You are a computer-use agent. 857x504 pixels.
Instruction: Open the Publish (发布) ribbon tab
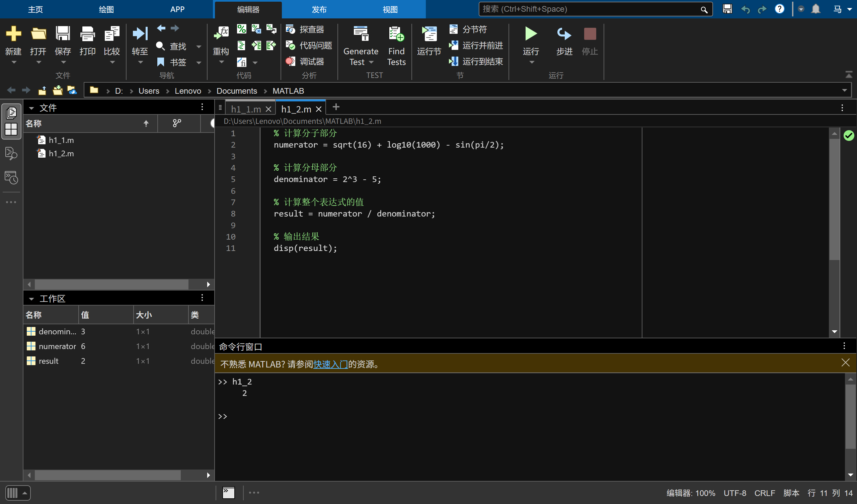point(319,9)
